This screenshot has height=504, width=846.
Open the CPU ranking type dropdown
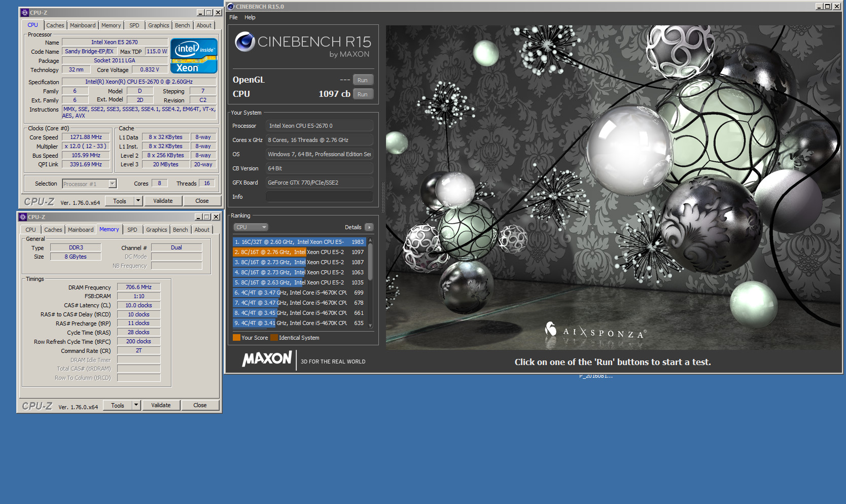[x=251, y=227]
